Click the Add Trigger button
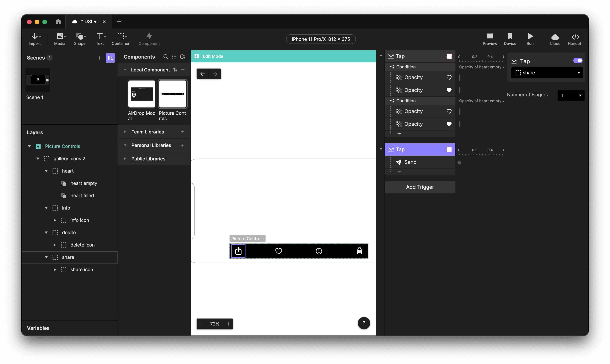Image resolution: width=610 pixels, height=364 pixels. pyautogui.click(x=420, y=187)
